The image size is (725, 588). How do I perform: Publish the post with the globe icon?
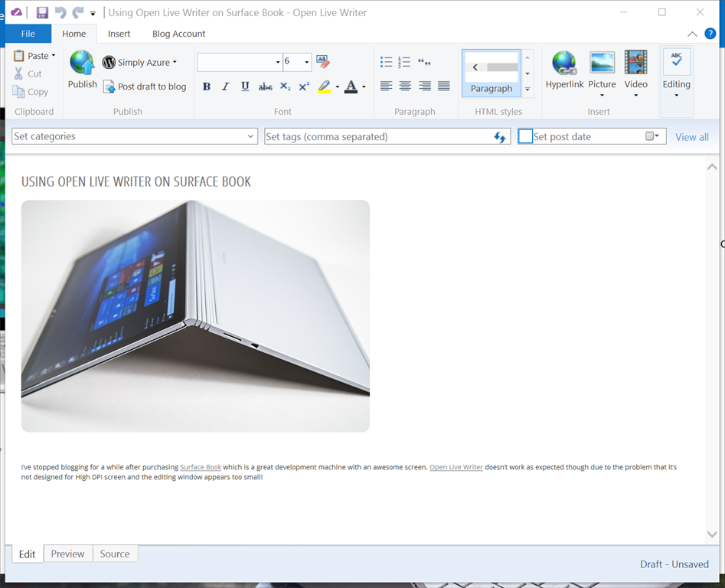pos(83,70)
